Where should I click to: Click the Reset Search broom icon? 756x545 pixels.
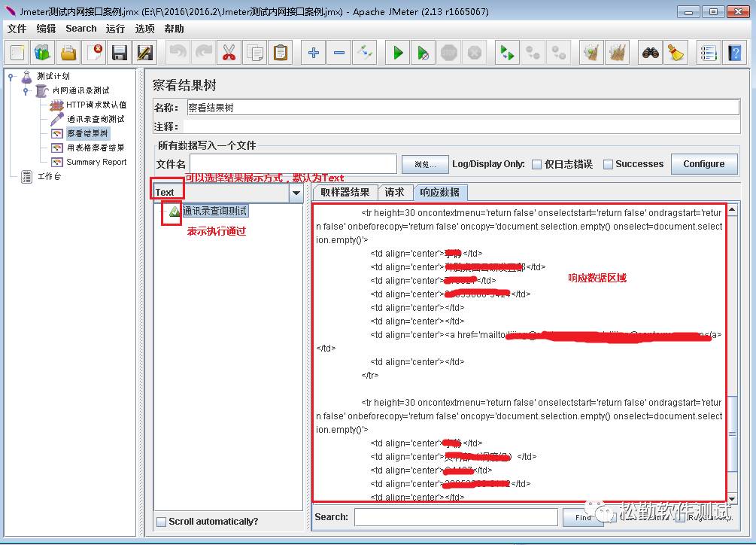coord(676,53)
